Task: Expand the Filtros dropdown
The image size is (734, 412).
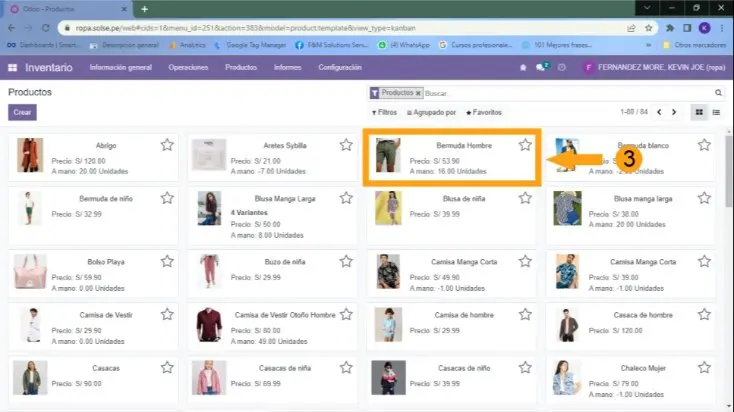Action: click(384, 112)
